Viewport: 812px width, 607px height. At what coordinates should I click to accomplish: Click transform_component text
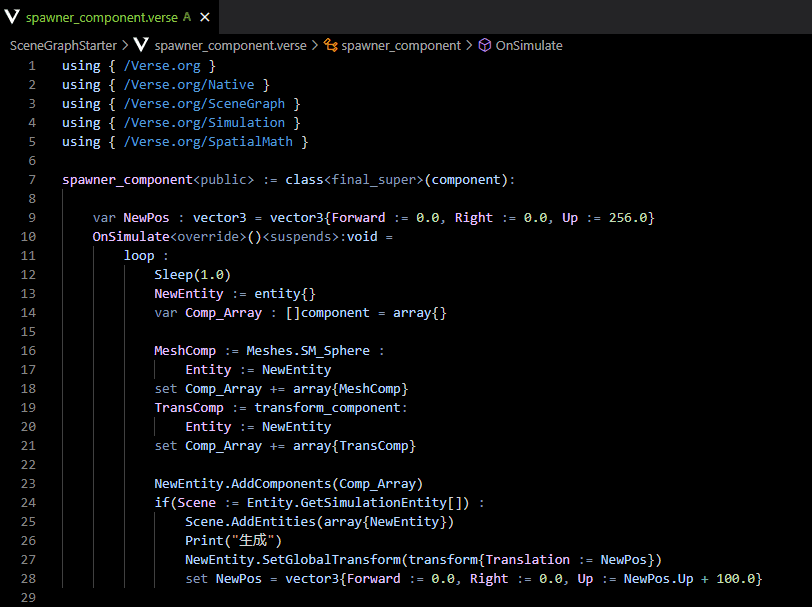point(327,408)
